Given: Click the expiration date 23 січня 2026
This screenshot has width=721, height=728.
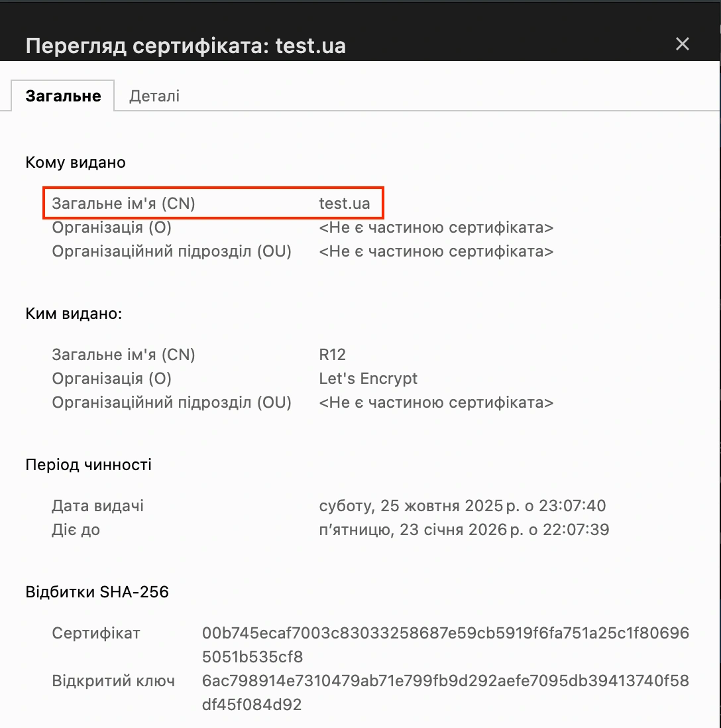Looking at the screenshot, I should [464, 529].
